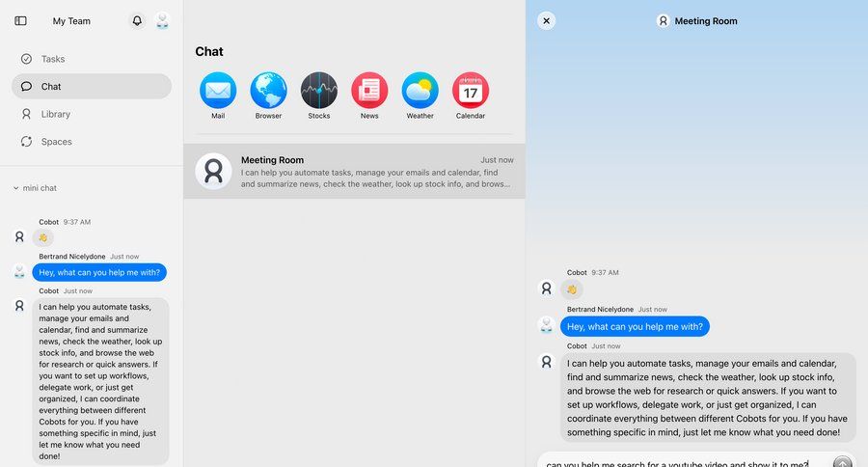
Task: Click the Tasks checkmark icon
Action: click(x=26, y=59)
